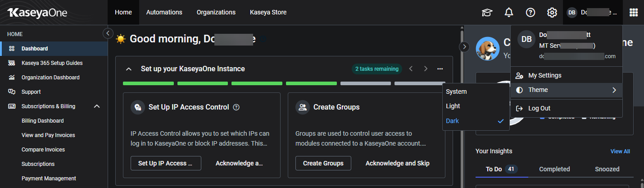The image size is (644, 188).
Task: Select the System theme option
Action: point(456,92)
